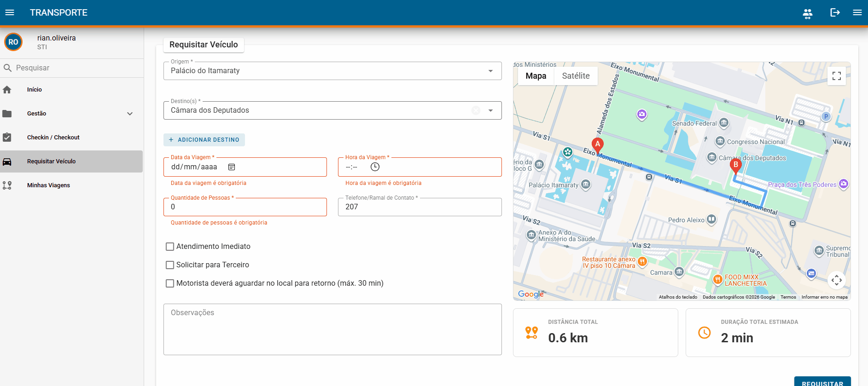
Task: Enable Atendimento Imediato checkbox
Action: coord(170,247)
